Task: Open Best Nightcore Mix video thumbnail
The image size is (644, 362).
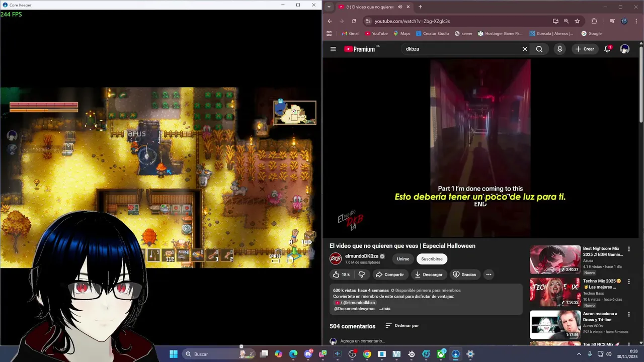Action: (x=555, y=259)
